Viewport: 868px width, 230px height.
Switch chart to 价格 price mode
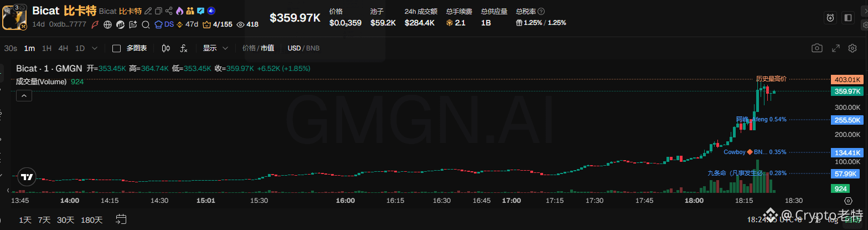[249, 48]
